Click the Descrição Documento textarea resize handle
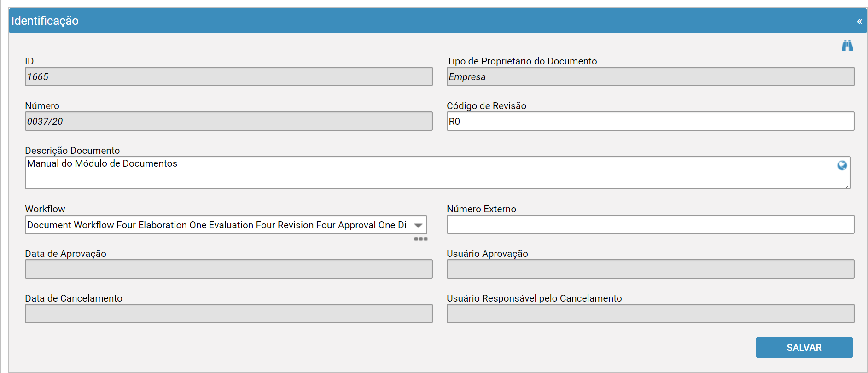This screenshot has width=868, height=373. coord(846,185)
